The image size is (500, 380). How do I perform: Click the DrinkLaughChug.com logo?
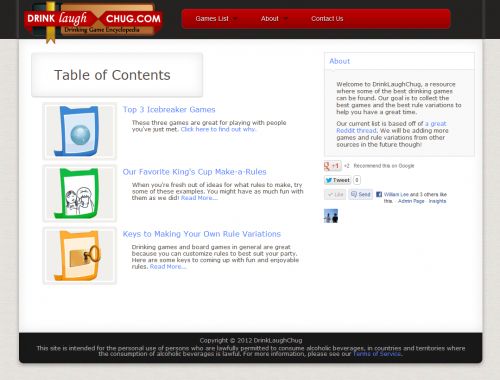tap(93, 20)
